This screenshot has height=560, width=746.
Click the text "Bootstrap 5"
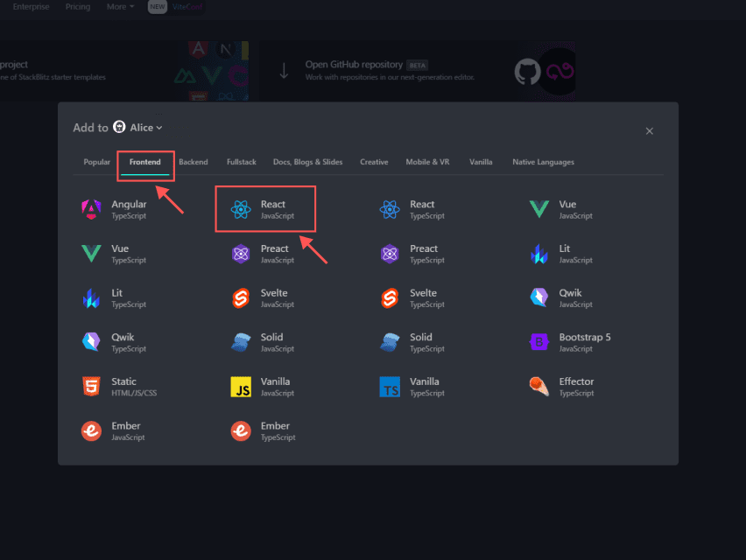click(x=585, y=338)
